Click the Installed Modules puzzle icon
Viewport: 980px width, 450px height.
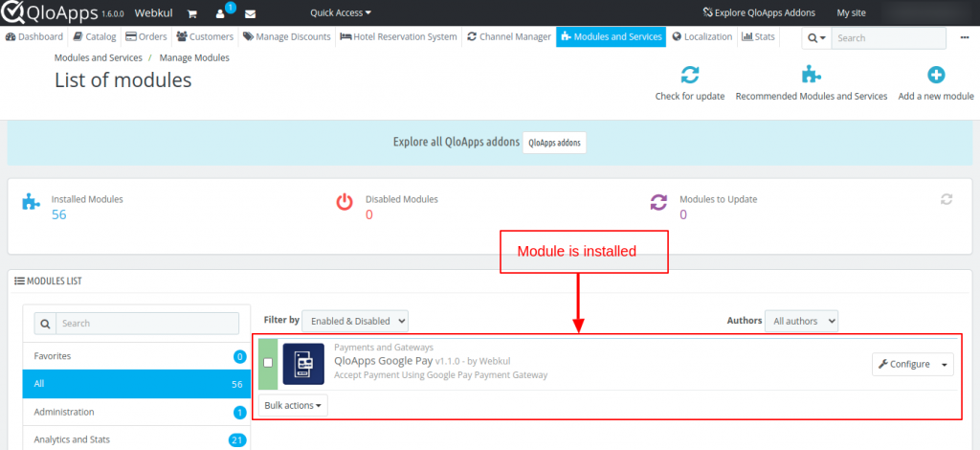pyautogui.click(x=32, y=202)
